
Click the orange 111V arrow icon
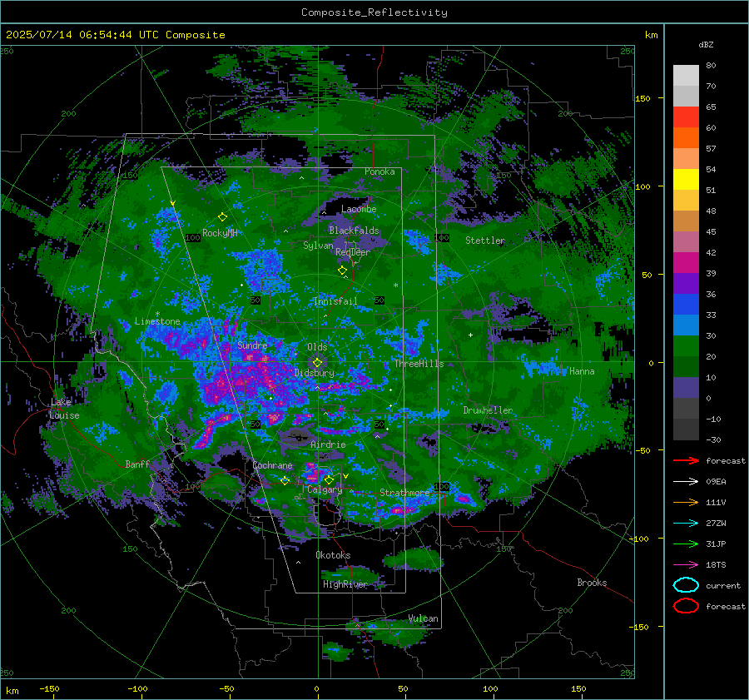tap(686, 502)
